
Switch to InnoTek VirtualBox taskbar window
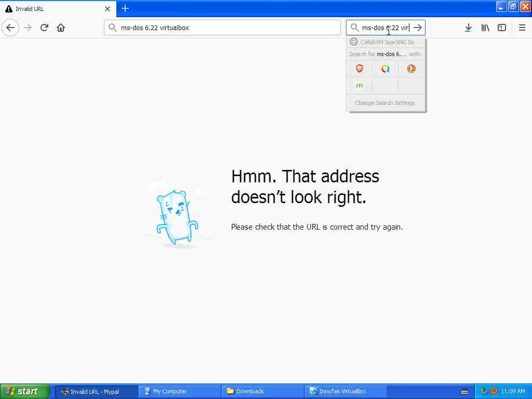[345, 392]
